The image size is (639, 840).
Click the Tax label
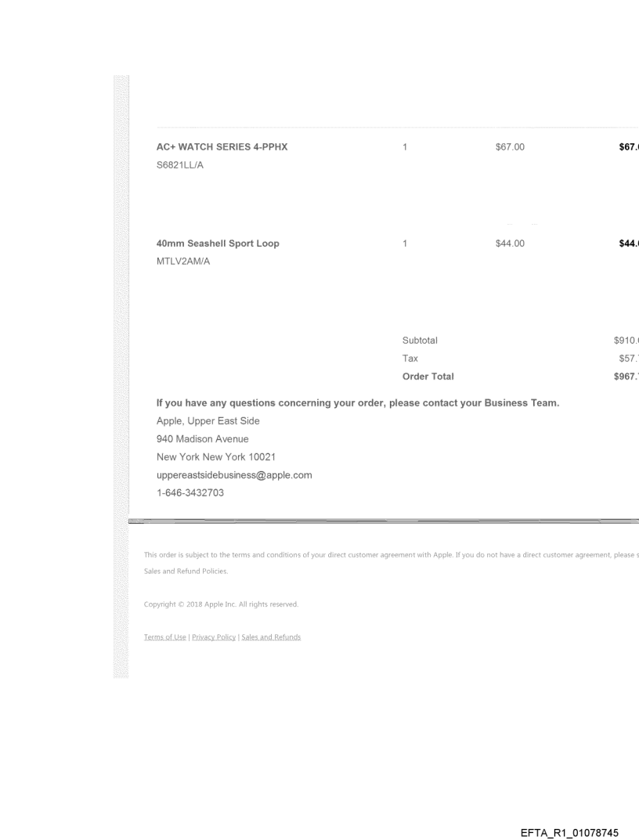click(410, 359)
